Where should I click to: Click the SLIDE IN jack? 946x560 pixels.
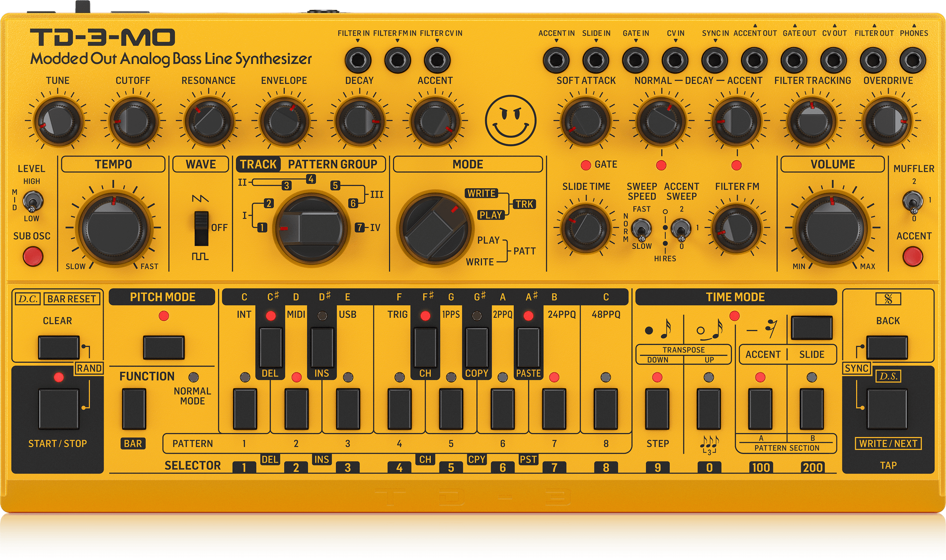[596, 60]
